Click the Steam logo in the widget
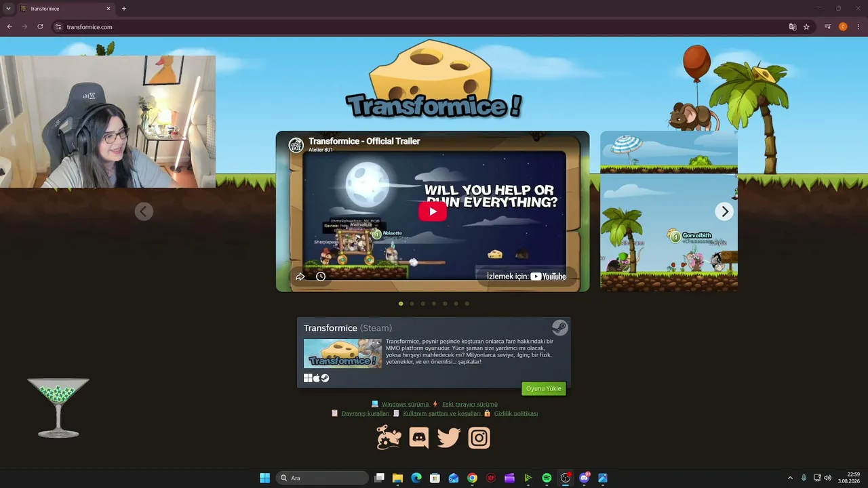Viewport: 868px width, 488px height. coord(559,328)
